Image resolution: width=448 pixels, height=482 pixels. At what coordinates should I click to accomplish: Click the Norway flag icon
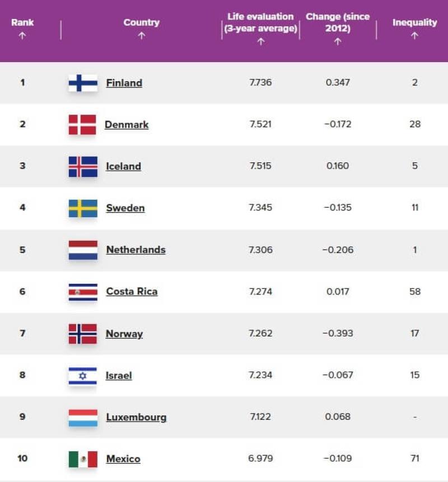[x=83, y=333]
